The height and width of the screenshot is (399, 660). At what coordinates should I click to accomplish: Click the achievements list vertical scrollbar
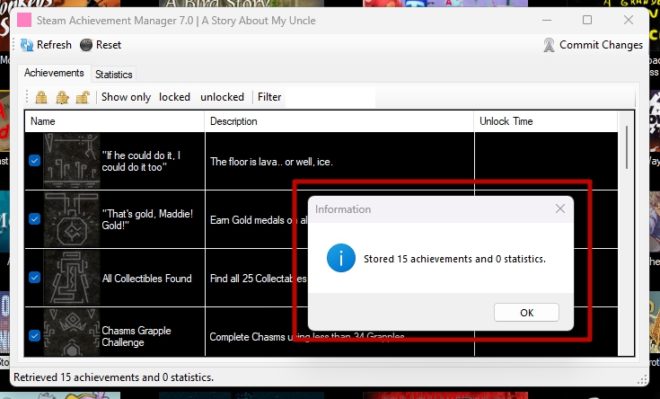(x=627, y=234)
